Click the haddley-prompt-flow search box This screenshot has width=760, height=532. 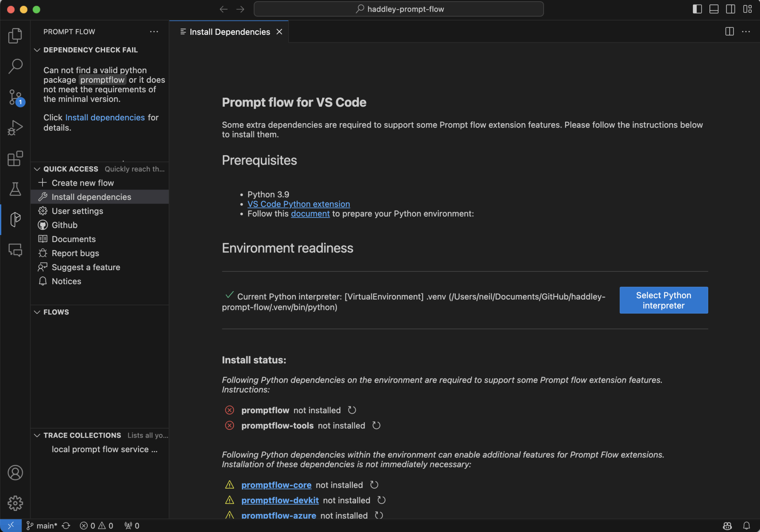399,9
